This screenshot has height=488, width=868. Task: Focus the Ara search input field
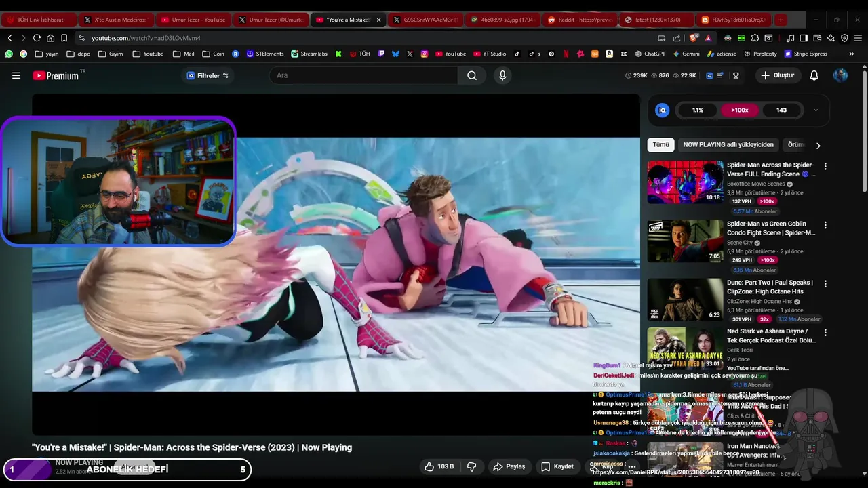coord(363,75)
